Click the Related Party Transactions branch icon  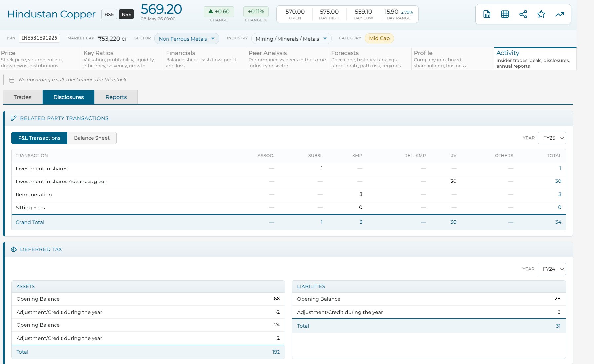pyautogui.click(x=14, y=118)
